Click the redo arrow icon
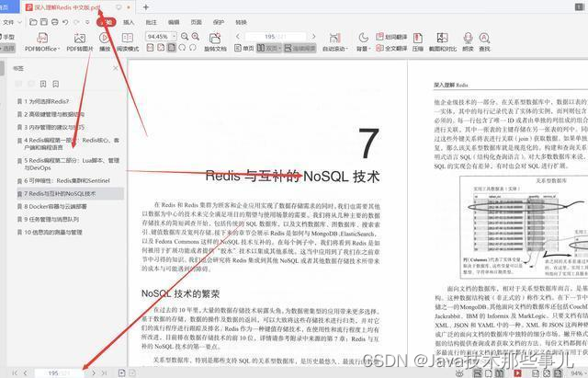This screenshot has height=378, width=588. 76,22
